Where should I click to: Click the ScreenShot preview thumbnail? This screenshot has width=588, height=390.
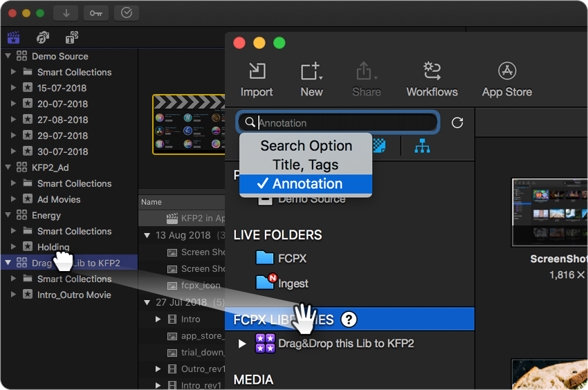click(x=550, y=212)
